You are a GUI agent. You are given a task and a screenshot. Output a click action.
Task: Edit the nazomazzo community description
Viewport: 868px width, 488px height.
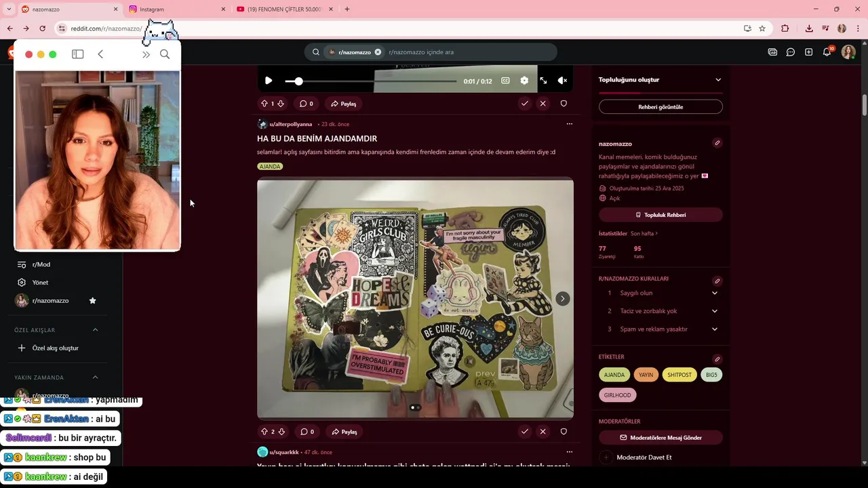717,143
